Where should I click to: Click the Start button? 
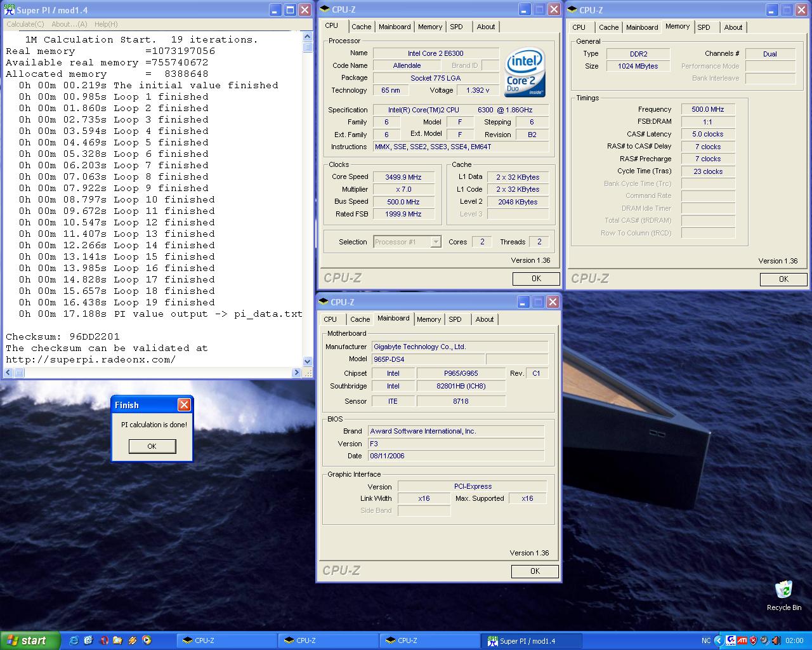coord(30,640)
